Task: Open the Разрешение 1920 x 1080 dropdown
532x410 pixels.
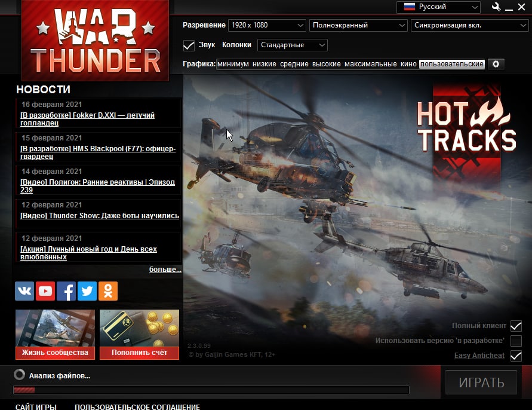Action: tap(267, 25)
